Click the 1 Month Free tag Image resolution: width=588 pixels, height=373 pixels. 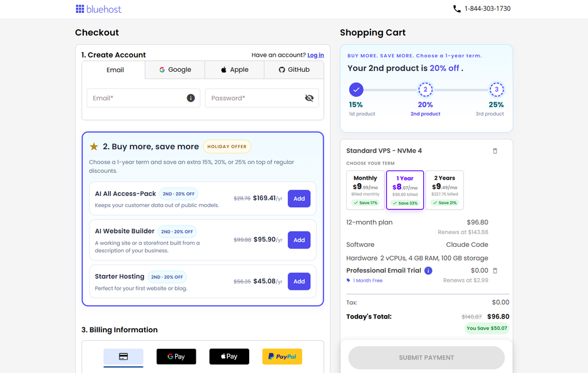coord(365,281)
